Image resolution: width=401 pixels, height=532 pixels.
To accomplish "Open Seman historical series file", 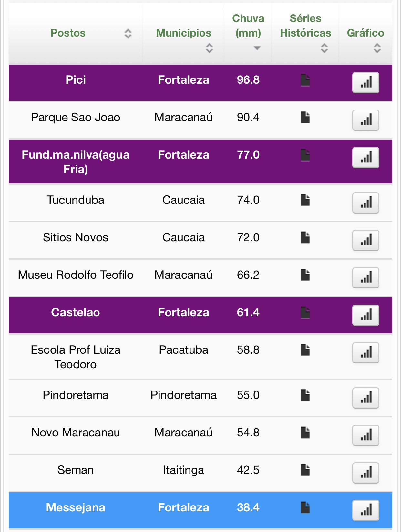I will tap(305, 470).
